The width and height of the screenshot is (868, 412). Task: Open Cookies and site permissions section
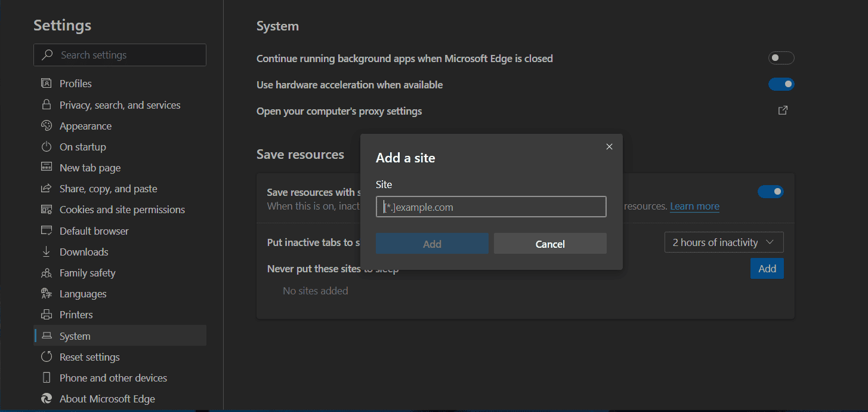[120, 209]
